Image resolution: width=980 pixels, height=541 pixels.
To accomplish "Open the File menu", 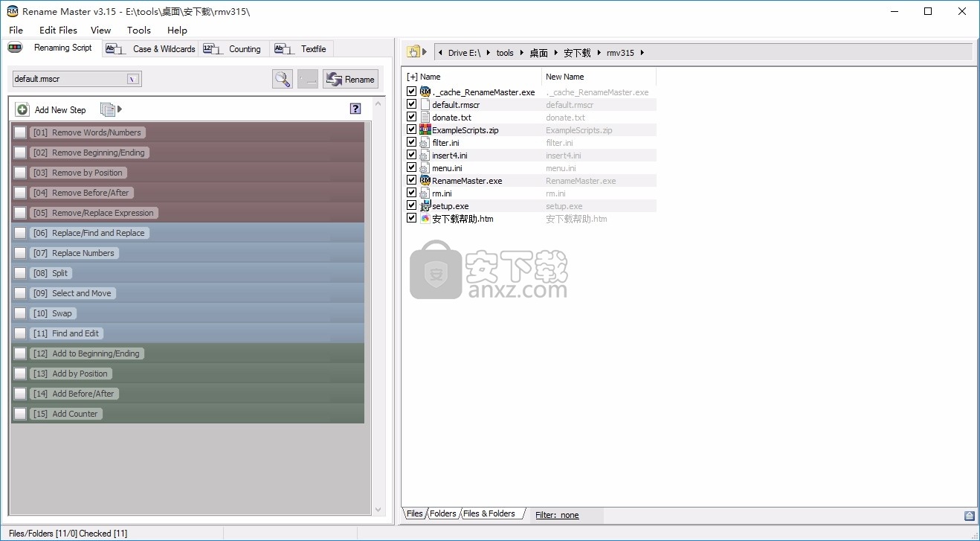I will tap(16, 31).
